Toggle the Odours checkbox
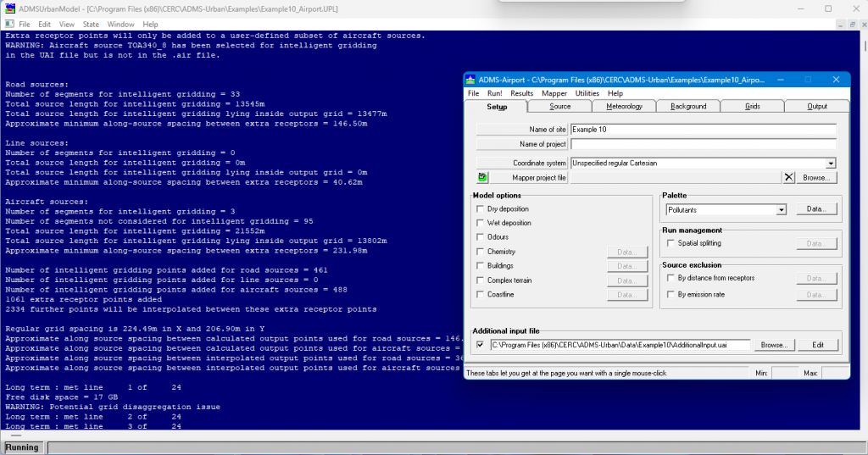Image resolution: width=868 pixels, height=455 pixels. coord(480,237)
